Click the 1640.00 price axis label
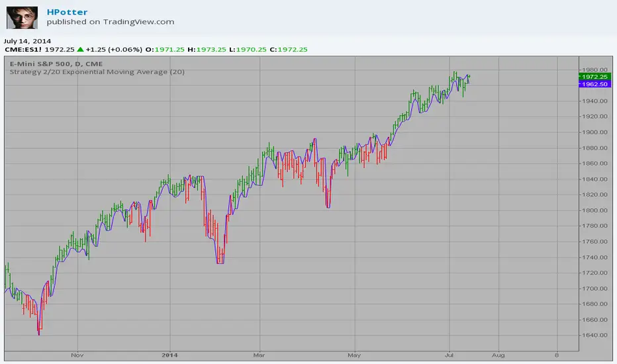This screenshot has width=617, height=364. coord(594,336)
